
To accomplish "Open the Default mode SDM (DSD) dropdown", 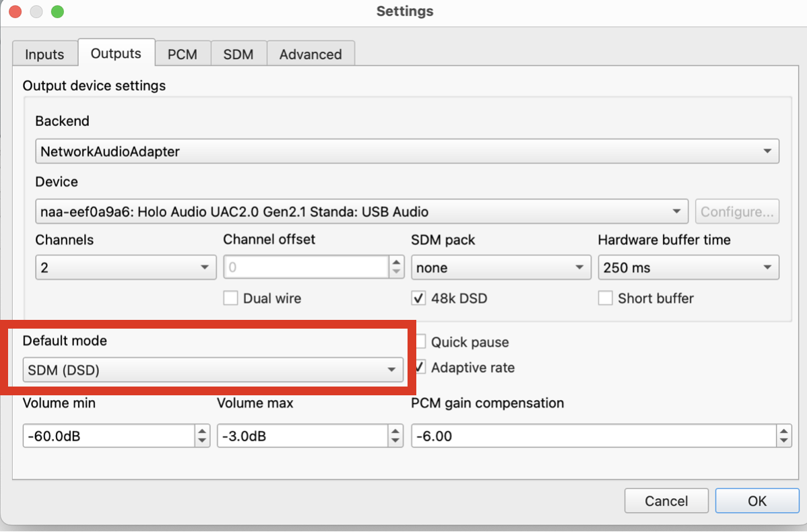I will pyautogui.click(x=213, y=370).
